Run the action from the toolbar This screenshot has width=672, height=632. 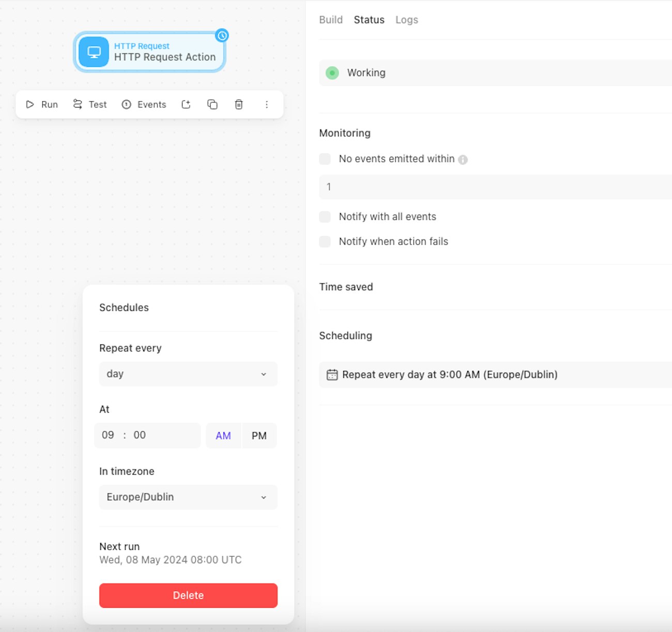(x=42, y=104)
